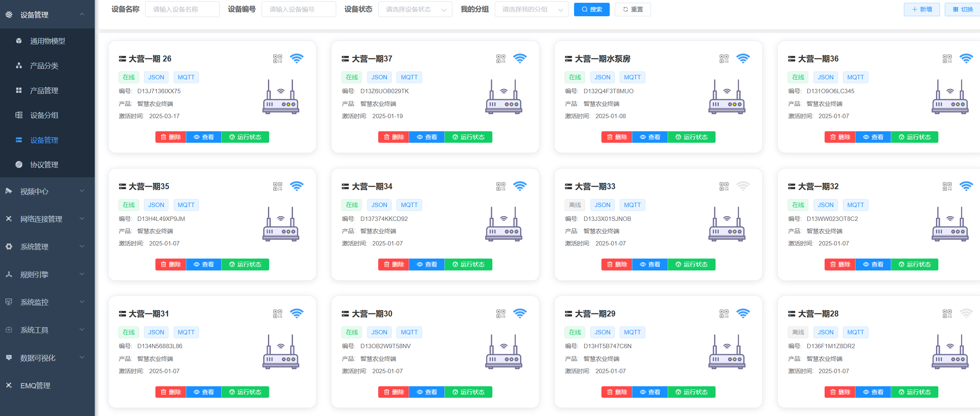Click the 新增 button to add a device
Screen dimensions: 980x416
tap(922, 9)
